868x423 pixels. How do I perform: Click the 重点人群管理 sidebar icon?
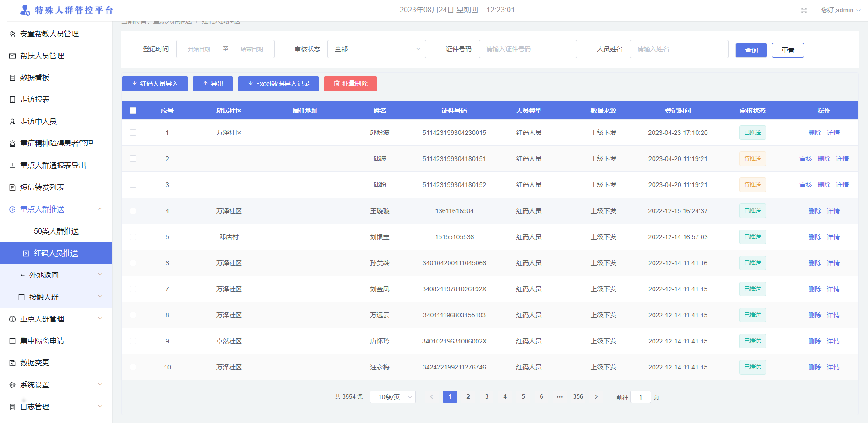click(x=12, y=319)
